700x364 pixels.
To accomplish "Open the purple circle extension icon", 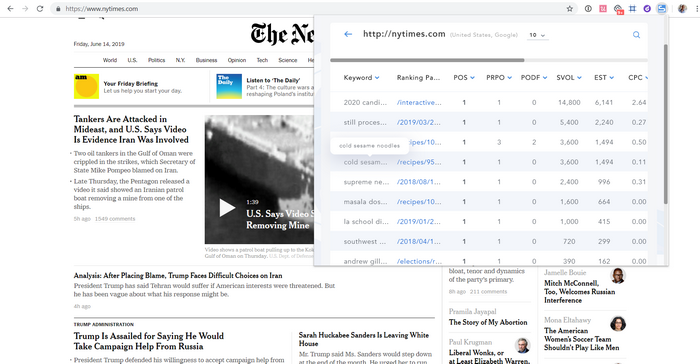I will click(x=647, y=8).
